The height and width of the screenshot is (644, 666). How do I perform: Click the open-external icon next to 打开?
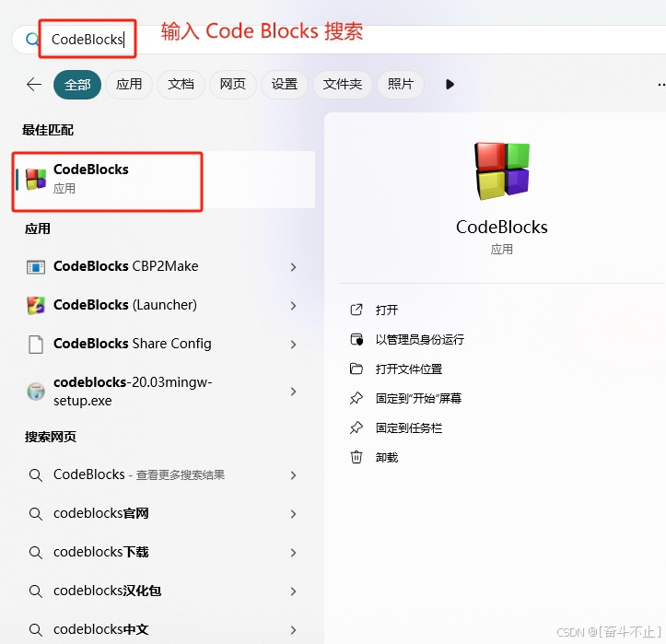(356, 310)
